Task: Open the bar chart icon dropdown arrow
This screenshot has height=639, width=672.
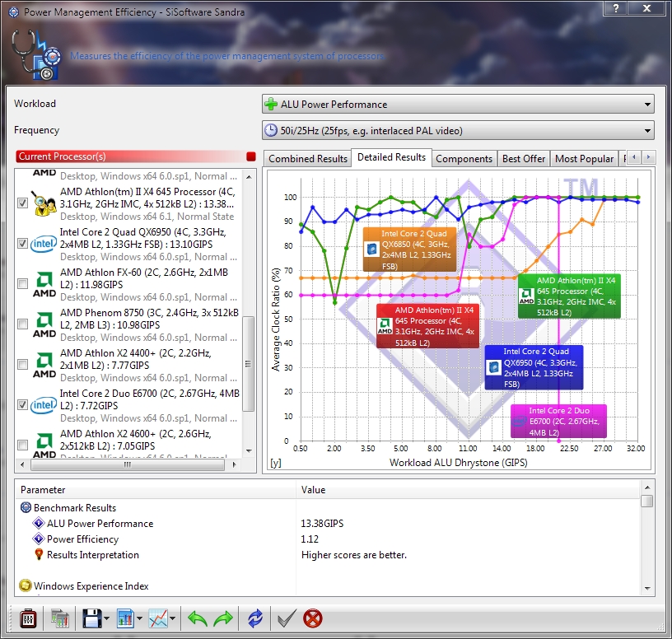Action: (x=140, y=618)
